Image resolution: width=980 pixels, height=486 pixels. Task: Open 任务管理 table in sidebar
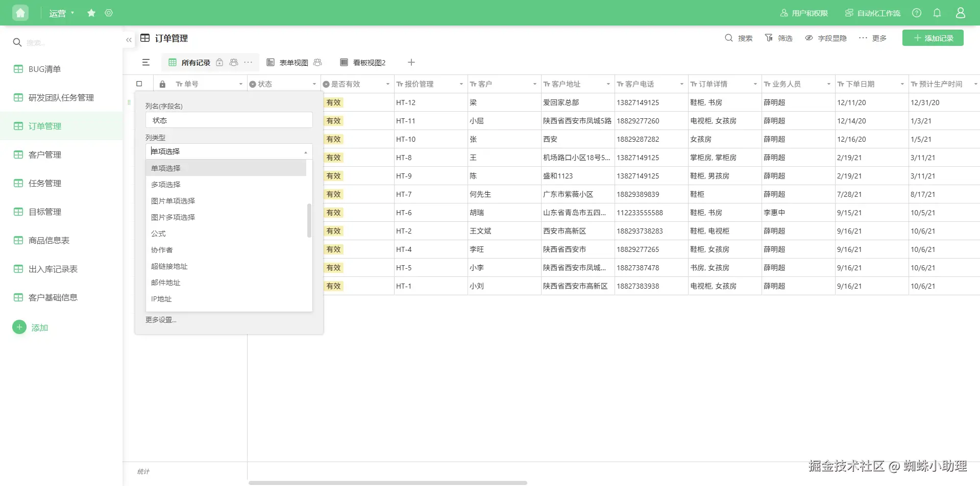tap(61, 183)
